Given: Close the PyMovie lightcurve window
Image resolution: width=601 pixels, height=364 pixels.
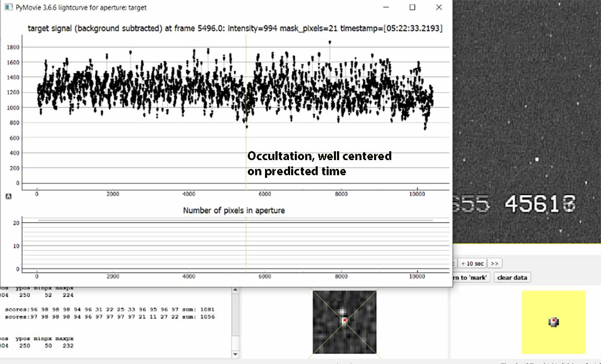Looking at the screenshot, I should coord(439,7).
